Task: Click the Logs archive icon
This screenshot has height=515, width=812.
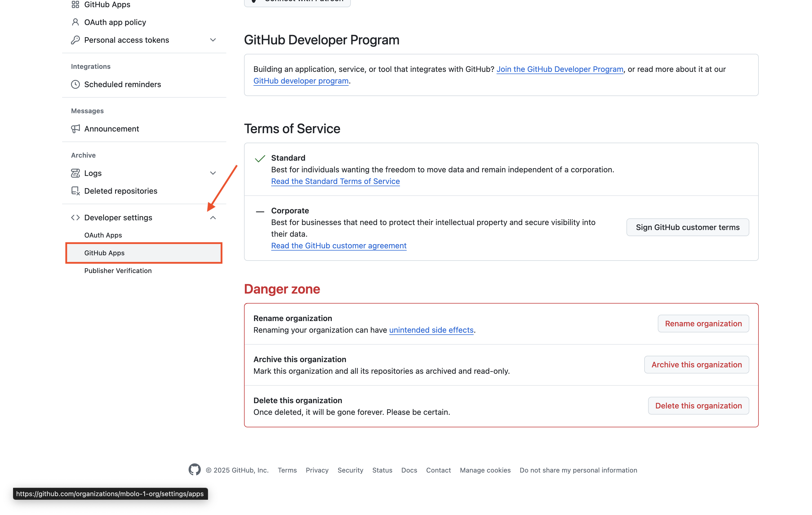Action: tap(75, 173)
